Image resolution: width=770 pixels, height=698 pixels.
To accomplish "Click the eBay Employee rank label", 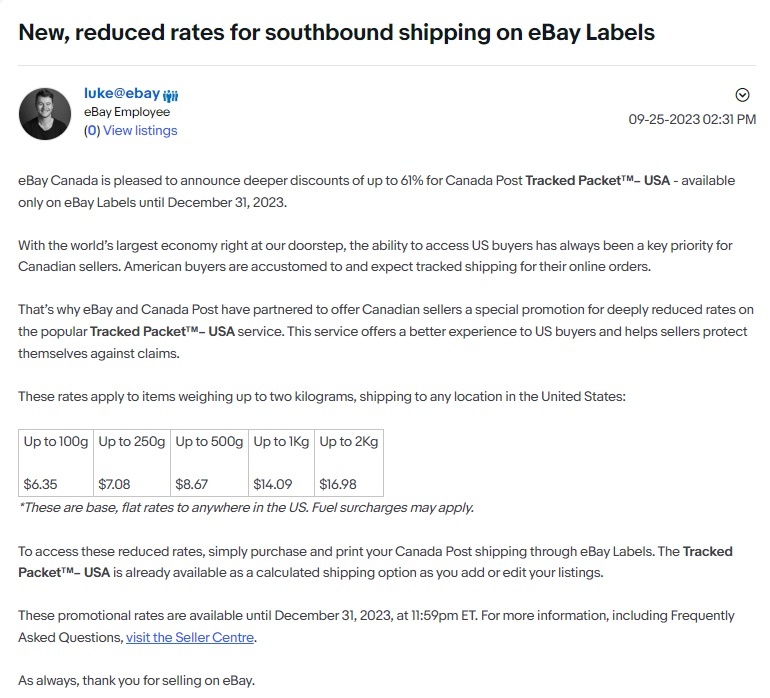I will point(127,112).
